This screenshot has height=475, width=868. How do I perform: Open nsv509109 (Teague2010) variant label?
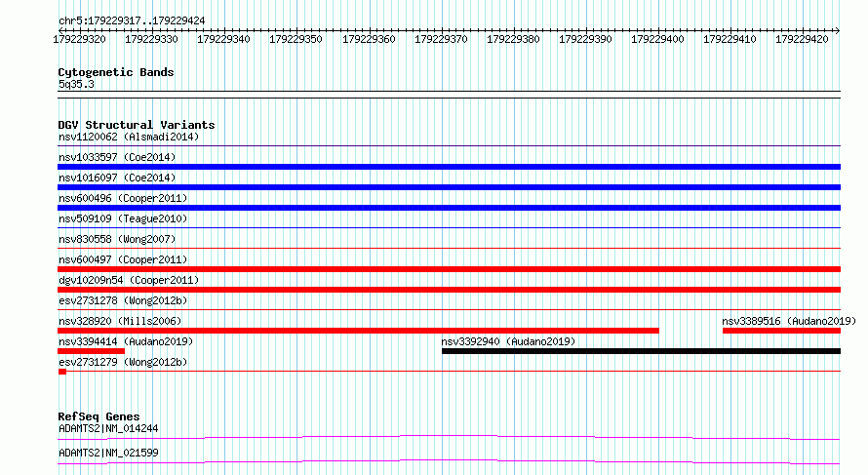(123, 218)
